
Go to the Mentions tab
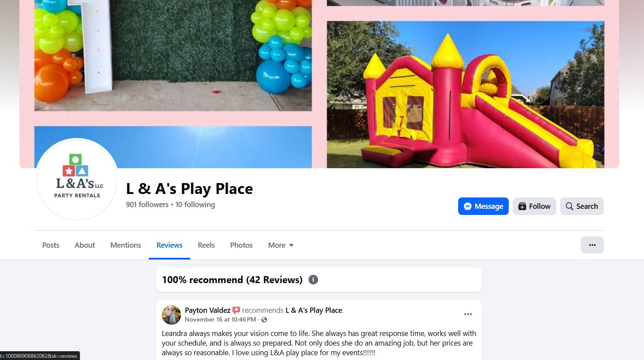point(126,245)
